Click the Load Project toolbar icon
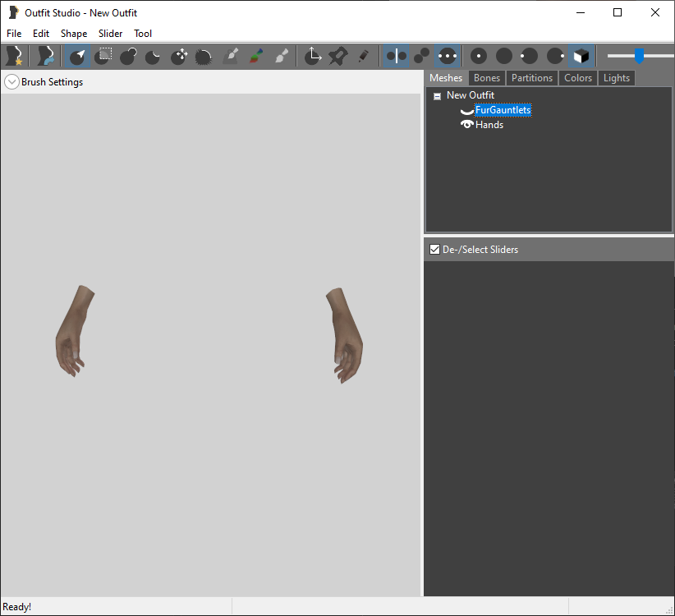The height and width of the screenshot is (616, 675). (45, 56)
